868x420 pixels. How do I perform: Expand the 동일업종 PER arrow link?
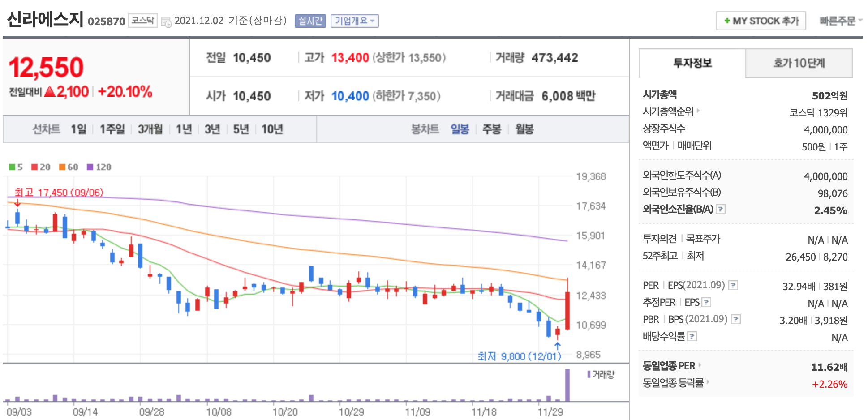coord(700,365)
